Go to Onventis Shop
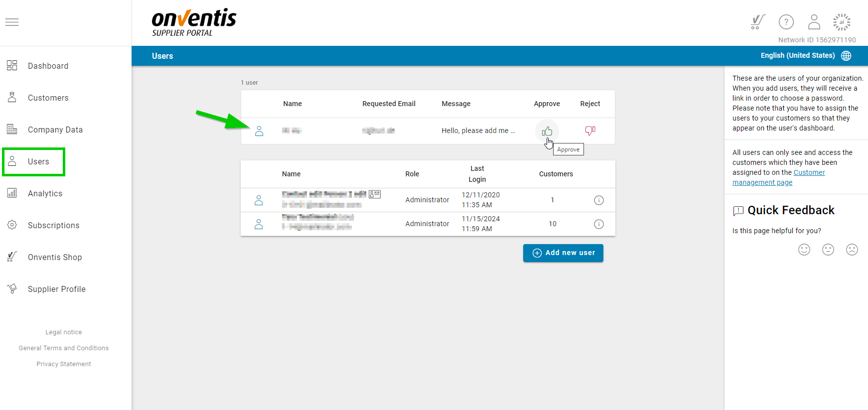Screen dimensions: 868x410 55,257
